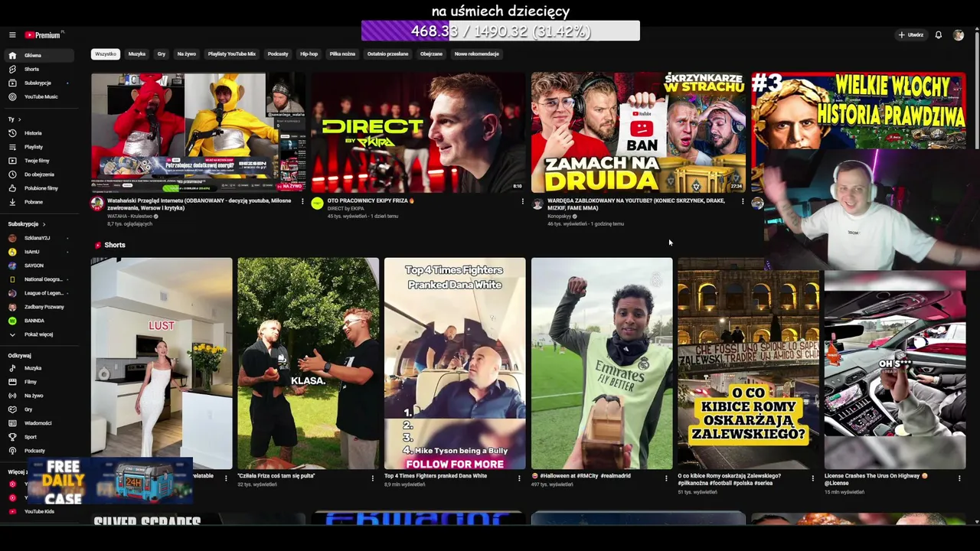980x551 pixels.
Task: Open Sport in the sidebar
Action: [x=38, y=437]
